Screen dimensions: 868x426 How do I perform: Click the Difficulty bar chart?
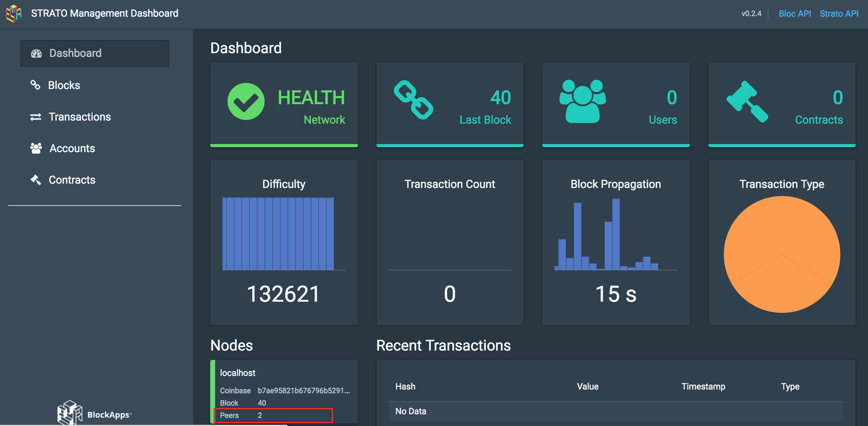(x=278, y=234)
